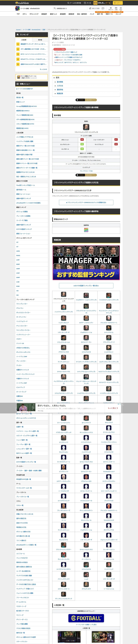Click ジョゼモウリーニョ(リンクアップ) manager portrait

[86, 295]
